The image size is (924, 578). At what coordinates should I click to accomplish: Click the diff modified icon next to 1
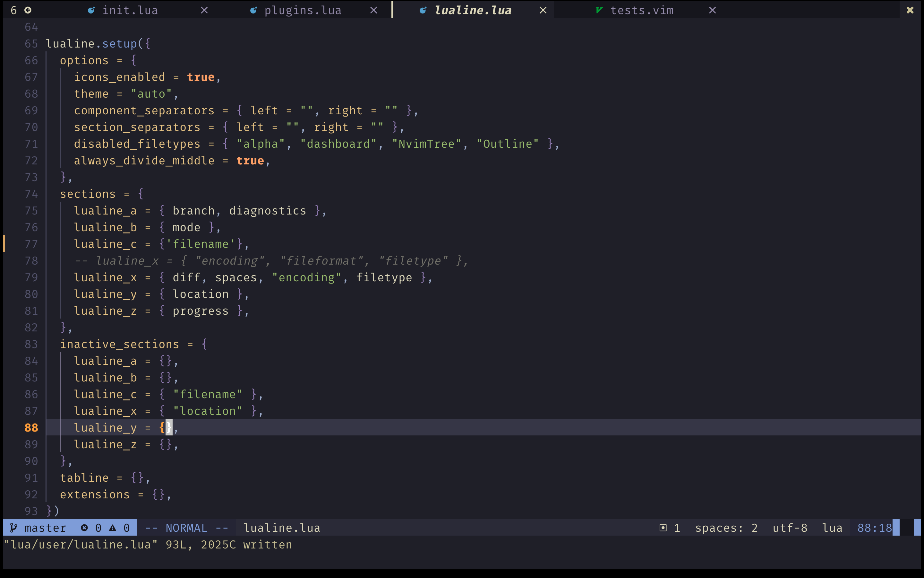pyautogui.click(x=663, y=528)
